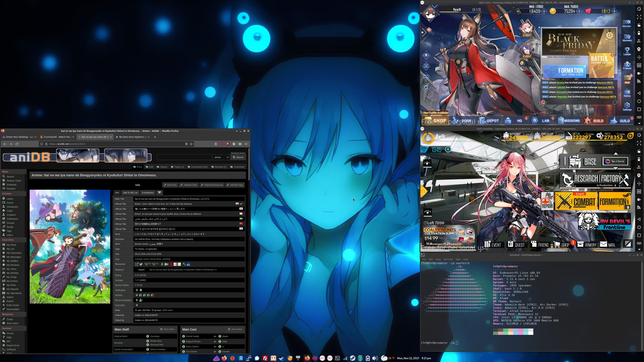Screen dimensions: 644x362
Task: Toggle Firefox reader view icon
Action: [186, 144]
